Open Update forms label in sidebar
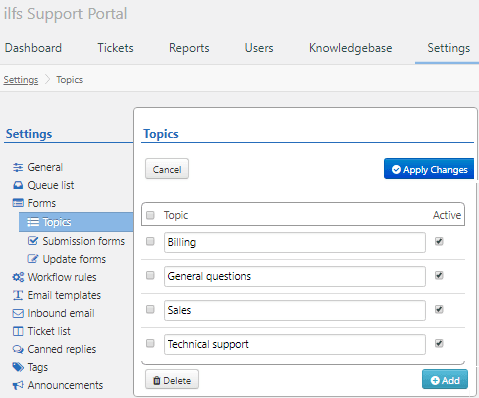Image resolution: width=479 pixels, height=398 pixels. [x=74, y=259]
